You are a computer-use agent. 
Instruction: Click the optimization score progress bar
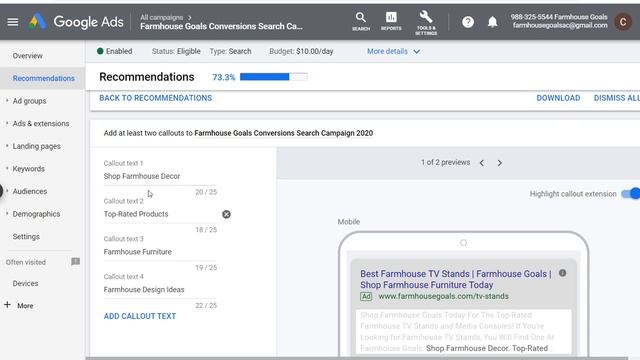coord(273,77)
